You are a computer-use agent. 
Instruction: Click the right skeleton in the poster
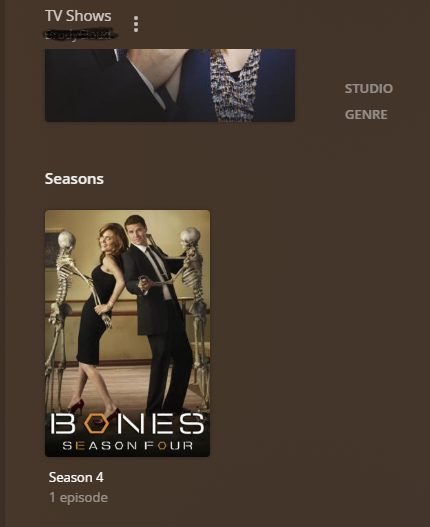coord(195,313)
